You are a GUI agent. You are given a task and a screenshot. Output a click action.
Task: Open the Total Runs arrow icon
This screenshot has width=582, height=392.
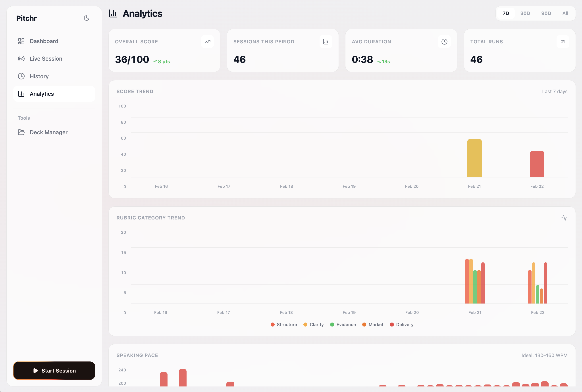coord(563,42)
